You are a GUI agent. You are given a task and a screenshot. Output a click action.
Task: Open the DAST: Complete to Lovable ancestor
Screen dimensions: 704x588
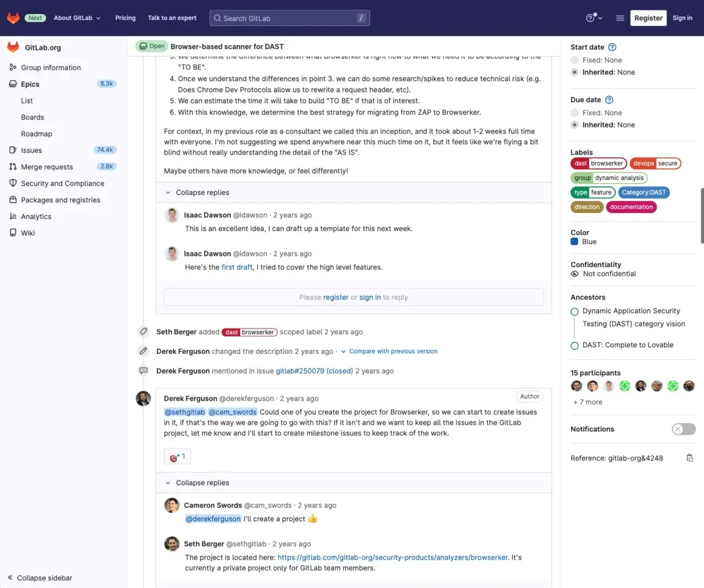coord(628,345)
